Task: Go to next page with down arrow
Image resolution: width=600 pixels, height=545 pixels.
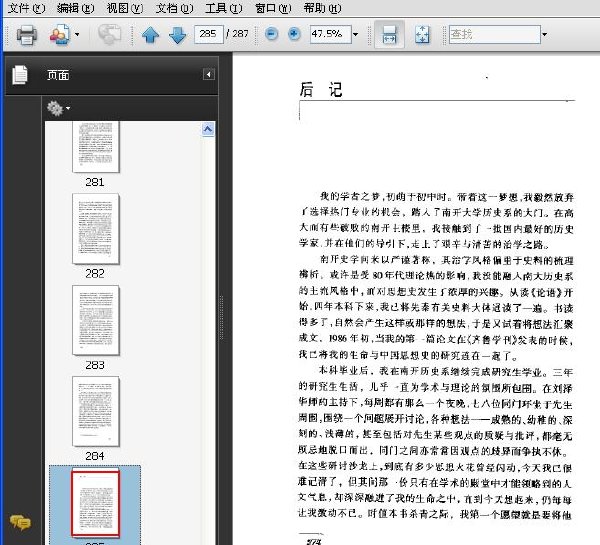Action: [x=177, y=35]
